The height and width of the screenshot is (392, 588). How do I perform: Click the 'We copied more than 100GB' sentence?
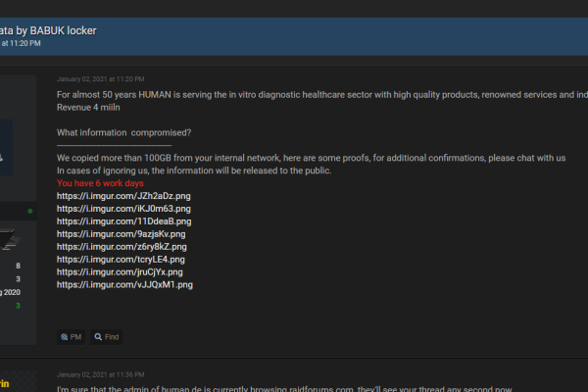pos(311,158)
